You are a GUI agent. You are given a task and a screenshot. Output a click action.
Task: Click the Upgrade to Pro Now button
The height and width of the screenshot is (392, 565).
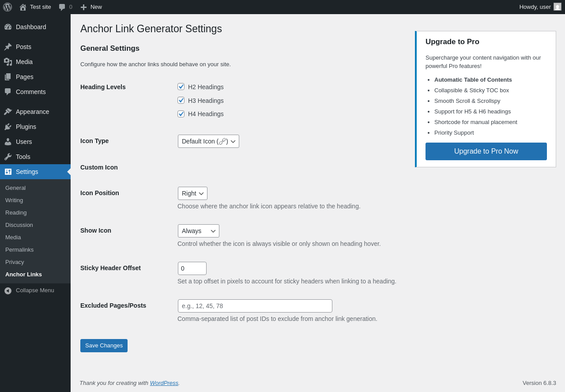[x=486, y=151]
